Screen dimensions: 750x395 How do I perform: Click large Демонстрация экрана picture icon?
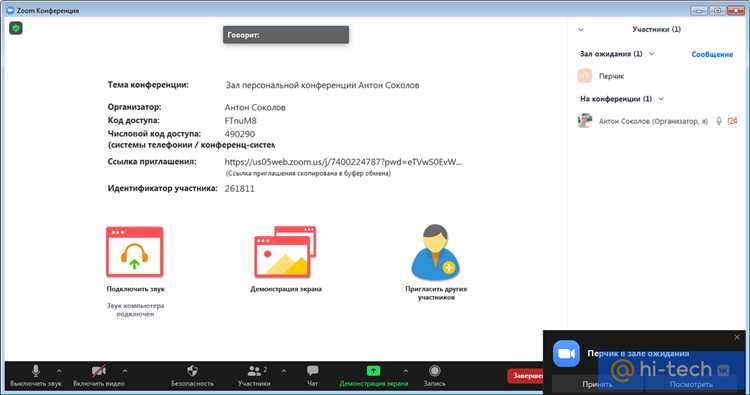point(285,252)
